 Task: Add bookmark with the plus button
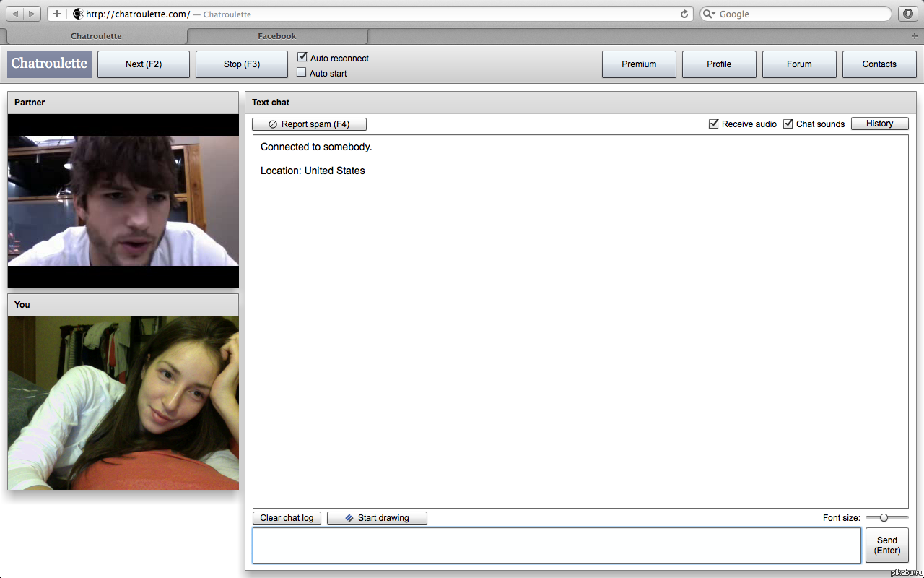click(x=57, y=14)
